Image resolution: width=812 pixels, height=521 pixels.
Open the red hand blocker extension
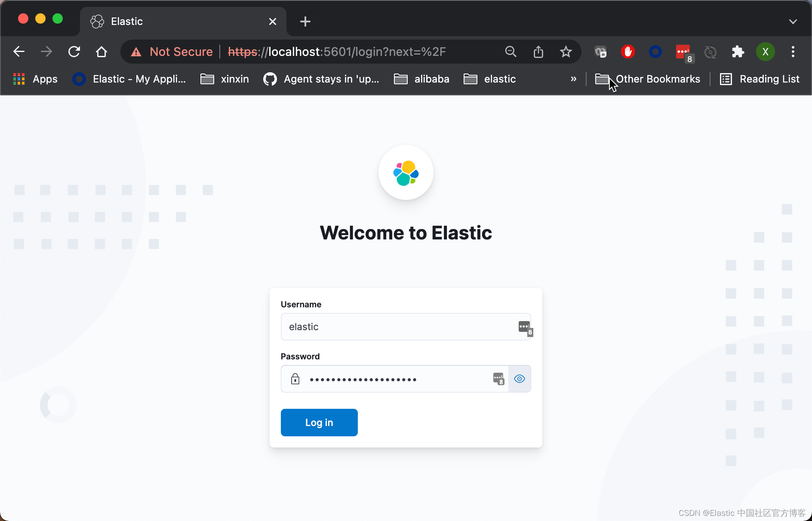[627, 52]
